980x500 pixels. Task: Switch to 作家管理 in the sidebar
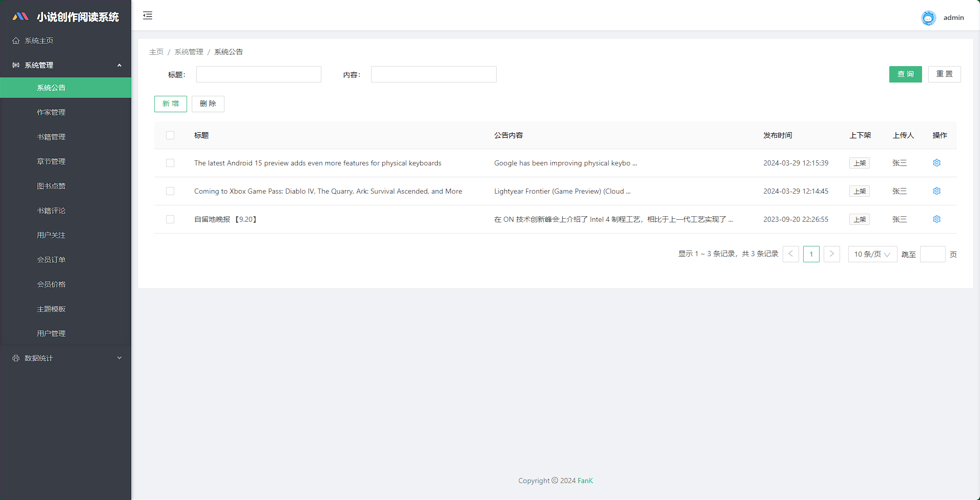(51, 112)
